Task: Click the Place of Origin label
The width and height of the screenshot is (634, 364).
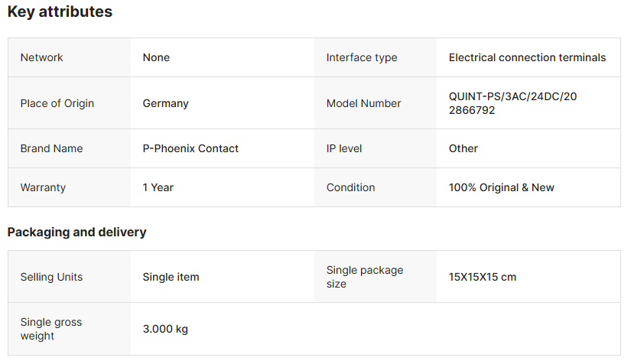Action: click(57, 103)
